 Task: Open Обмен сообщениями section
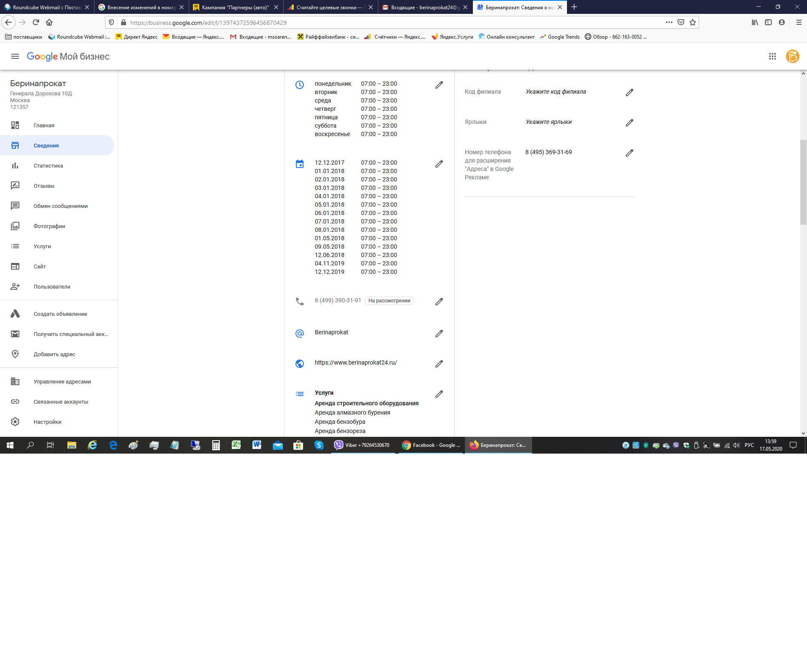(x=57, y=206)
